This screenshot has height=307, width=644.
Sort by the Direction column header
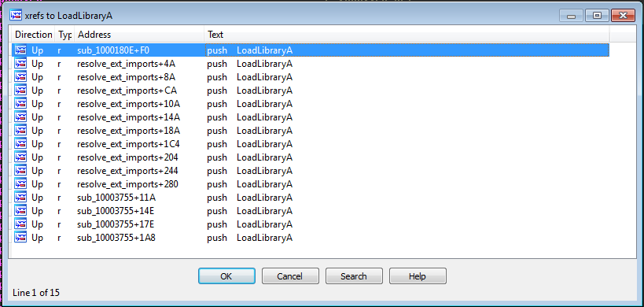point(34,35)
